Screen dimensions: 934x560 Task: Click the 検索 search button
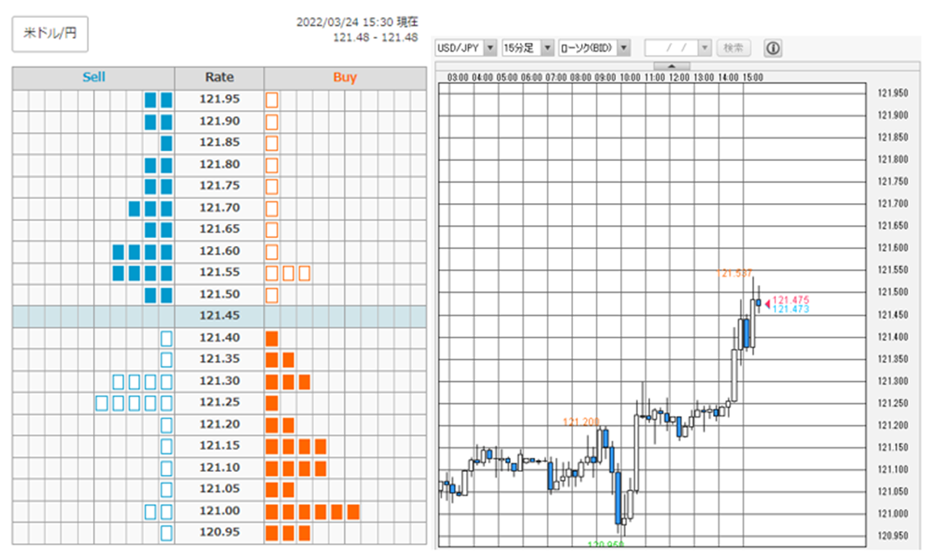[733, 49]
